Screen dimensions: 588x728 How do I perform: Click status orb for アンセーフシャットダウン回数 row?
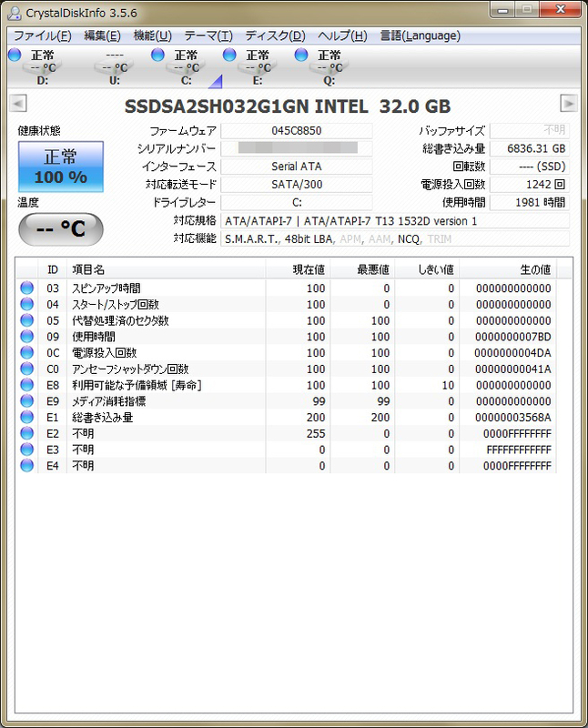(x=27, y=369)
